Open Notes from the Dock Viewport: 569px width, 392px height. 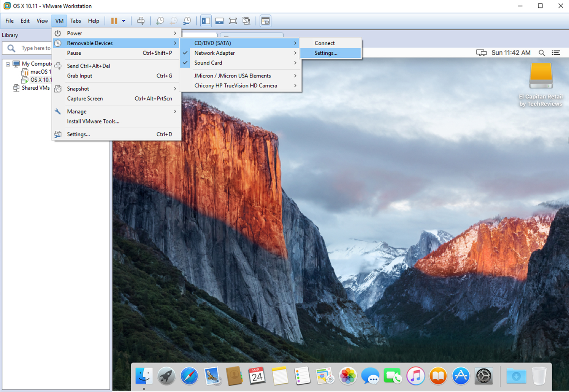point(280,376)
